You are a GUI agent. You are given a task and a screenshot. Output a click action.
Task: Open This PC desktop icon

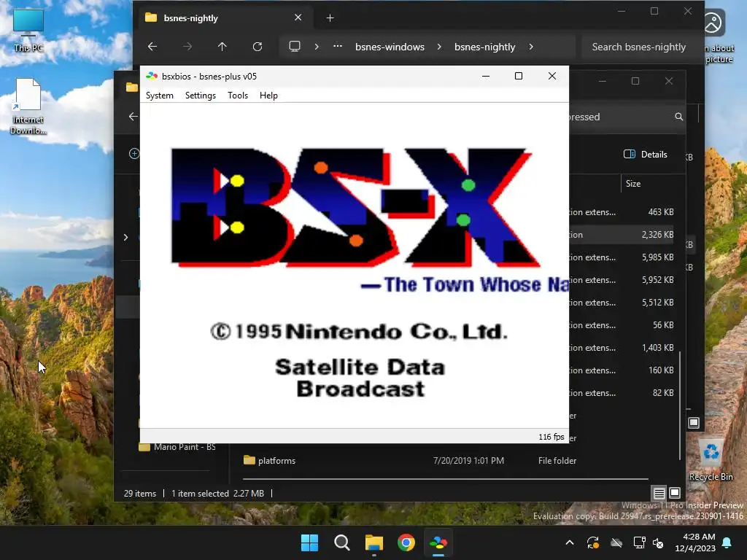[x=28, y=30]
